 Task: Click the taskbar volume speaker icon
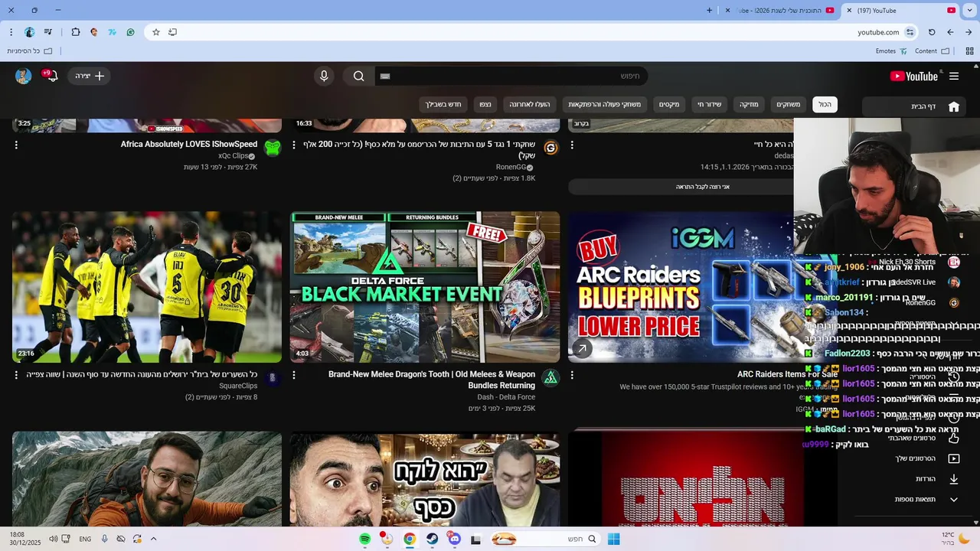[x=52, y=539]
